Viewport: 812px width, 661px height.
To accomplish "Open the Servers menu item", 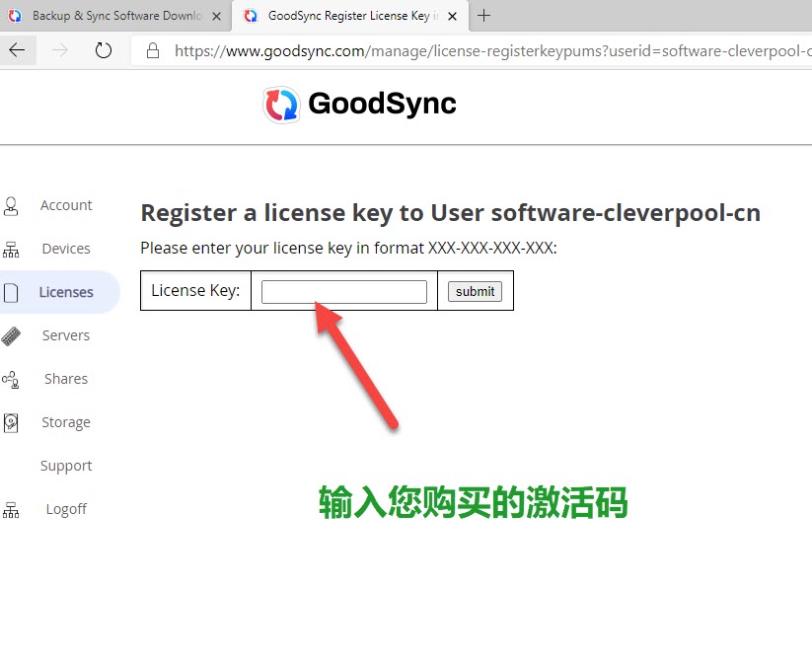I will click(x=66, y=336).
